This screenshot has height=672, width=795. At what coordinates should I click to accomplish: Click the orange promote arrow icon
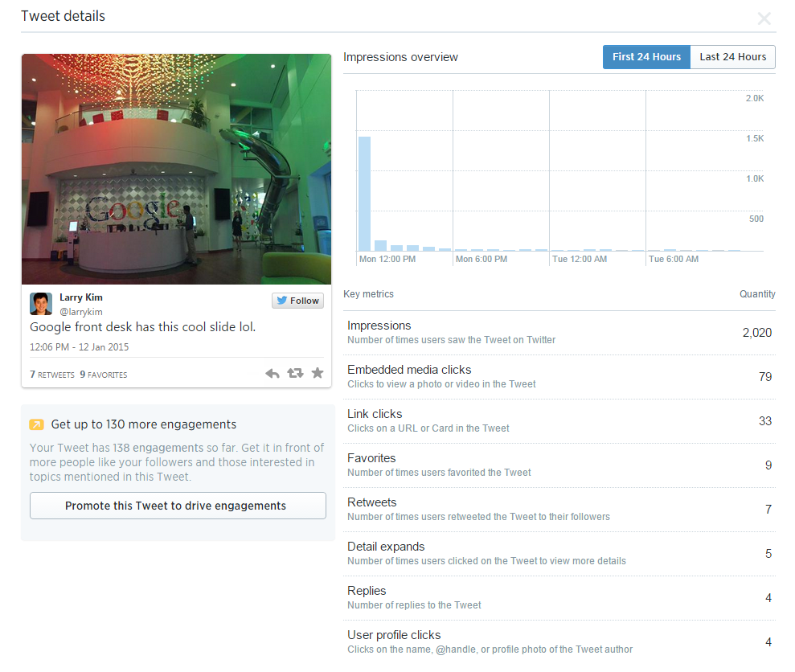[x=36, y=424]
